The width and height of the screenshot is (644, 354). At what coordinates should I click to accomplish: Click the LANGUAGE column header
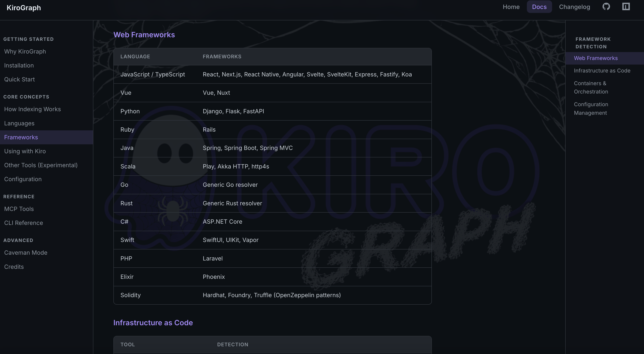135,57
